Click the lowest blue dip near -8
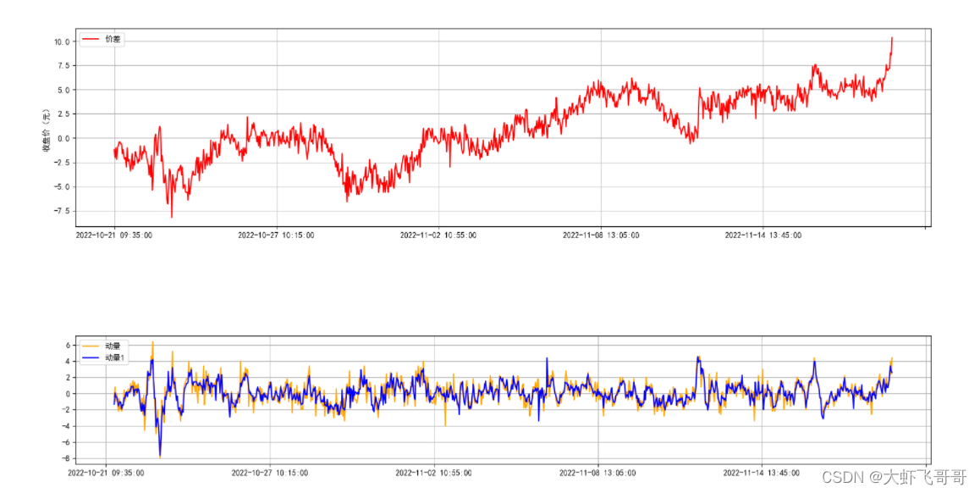The image size is (980, 493). [160, 456]
